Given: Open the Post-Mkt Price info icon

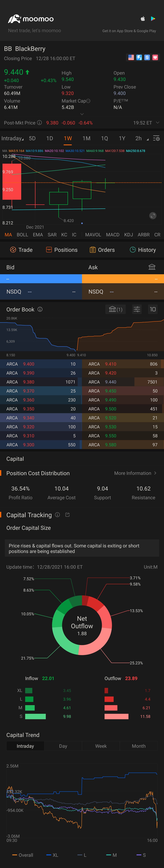Looking at the screenshot, I should (39, 123).
